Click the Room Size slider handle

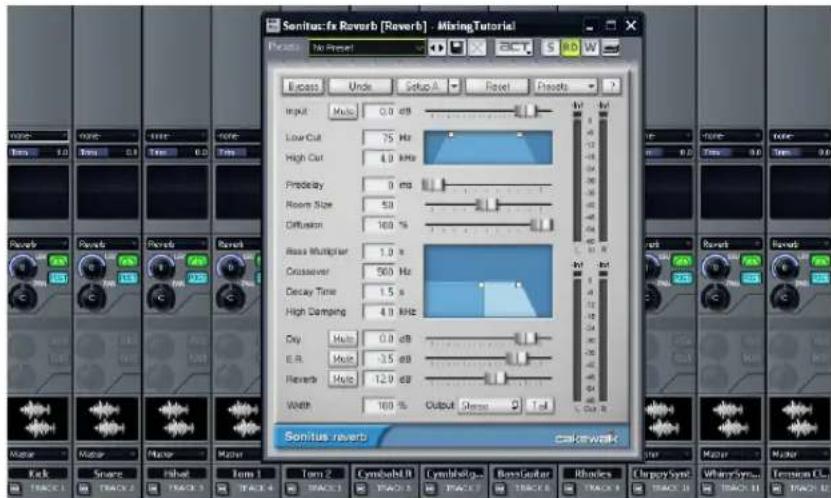click(x=488, y=204)
